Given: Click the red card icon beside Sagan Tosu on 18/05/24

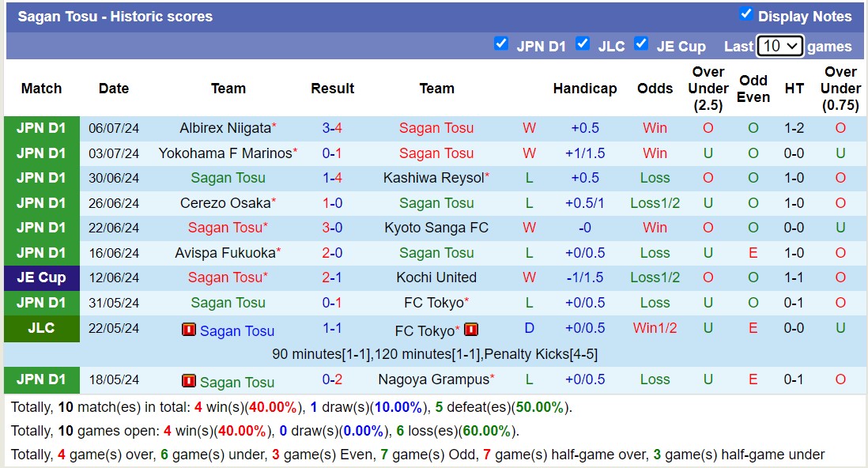Looking at the screenshot, I should pos(189,381).
